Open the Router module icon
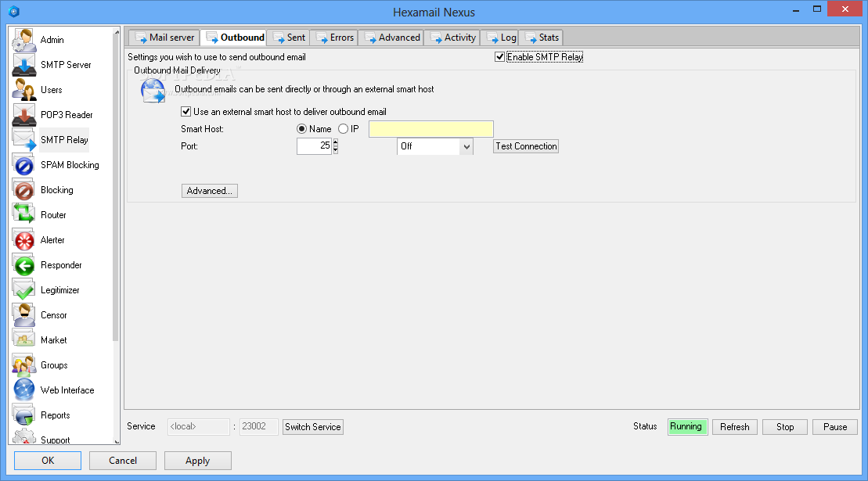 pyautogui.click(x=23, y=214)
